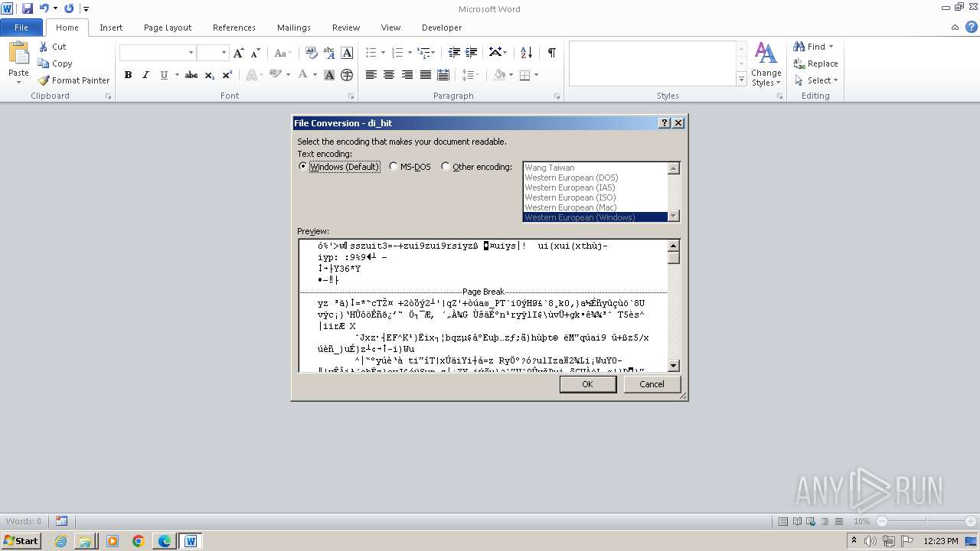Apply Underline formatting
Viewport: 980px width, 551px height.
pyautogui.click(x=163, y=75)
